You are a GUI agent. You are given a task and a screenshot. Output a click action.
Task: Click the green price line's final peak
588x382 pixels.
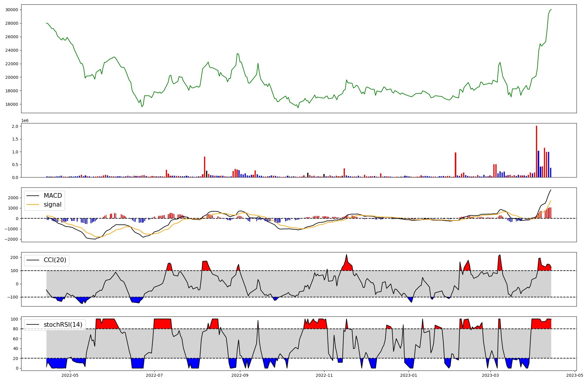(x=551, y=9)
